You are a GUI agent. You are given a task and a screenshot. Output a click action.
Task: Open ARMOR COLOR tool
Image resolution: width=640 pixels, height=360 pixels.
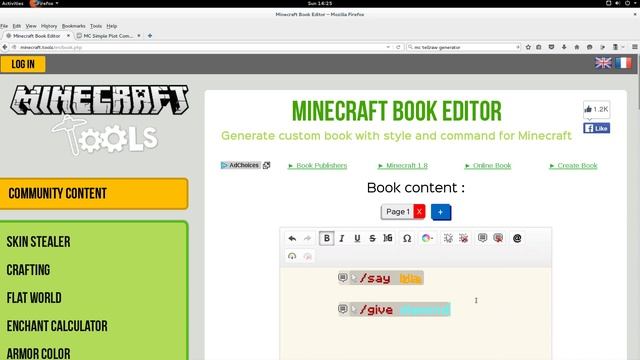[x=38, y=353]
